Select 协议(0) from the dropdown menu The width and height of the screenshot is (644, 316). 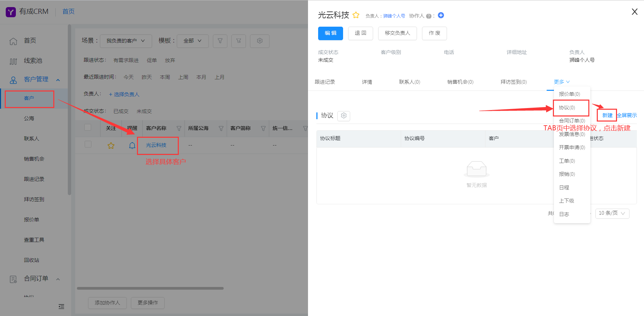coord(572,108)
